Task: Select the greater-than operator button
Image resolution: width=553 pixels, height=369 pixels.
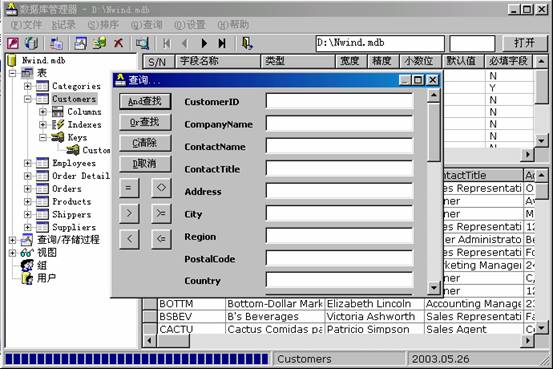Action: pos(129,213)
